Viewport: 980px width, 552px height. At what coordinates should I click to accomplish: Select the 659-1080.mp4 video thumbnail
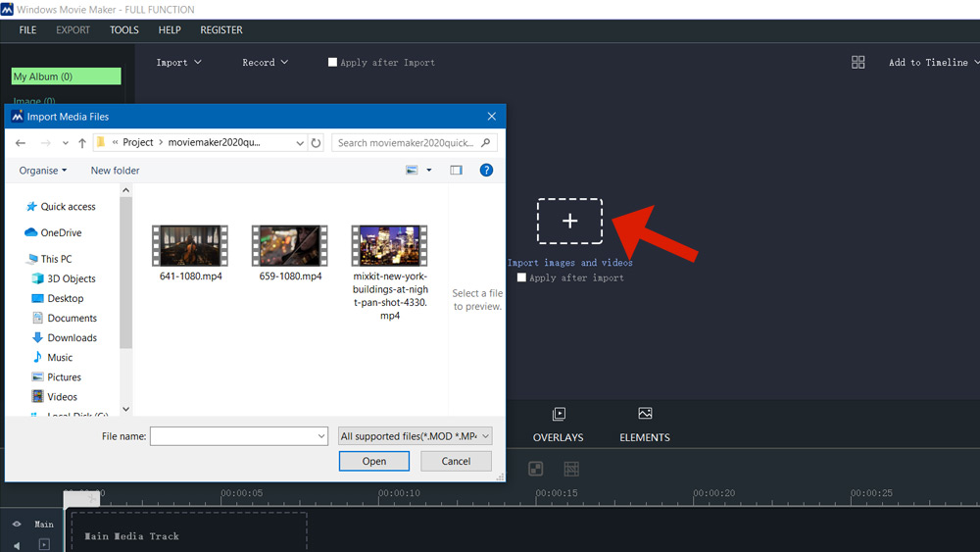pos(290,246)
